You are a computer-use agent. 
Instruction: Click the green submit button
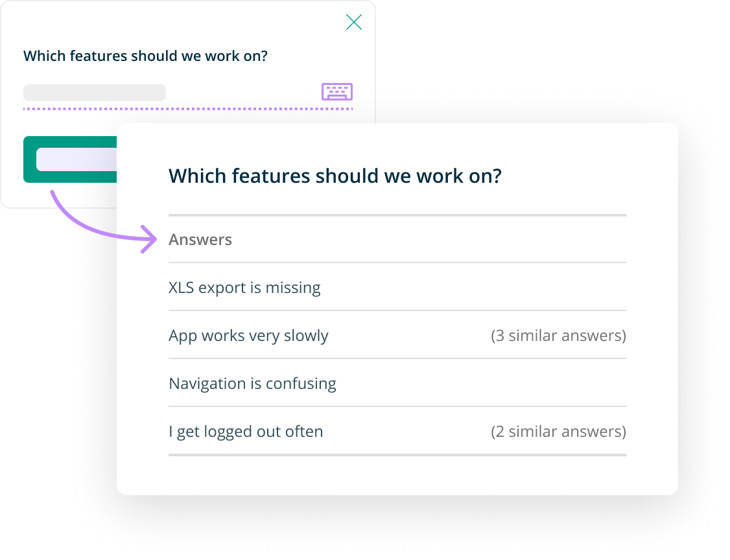click(70, 159)
